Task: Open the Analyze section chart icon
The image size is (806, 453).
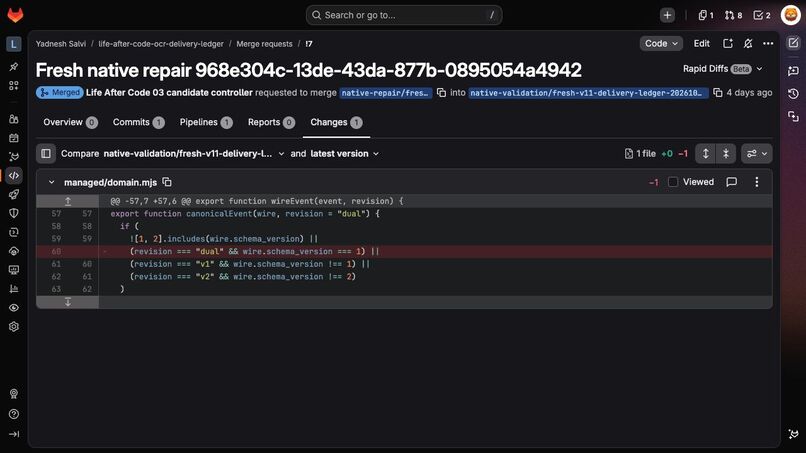Action: coord(14,288)
